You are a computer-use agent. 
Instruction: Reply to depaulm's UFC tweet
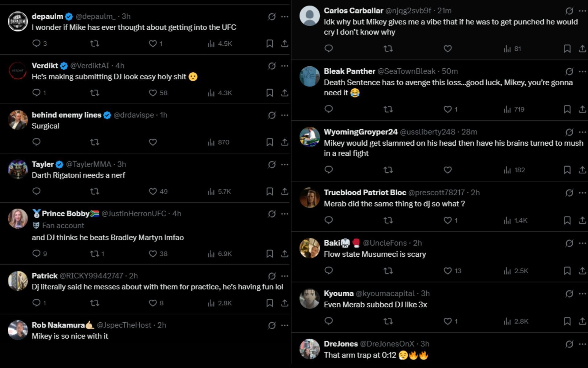pos(36,44)
